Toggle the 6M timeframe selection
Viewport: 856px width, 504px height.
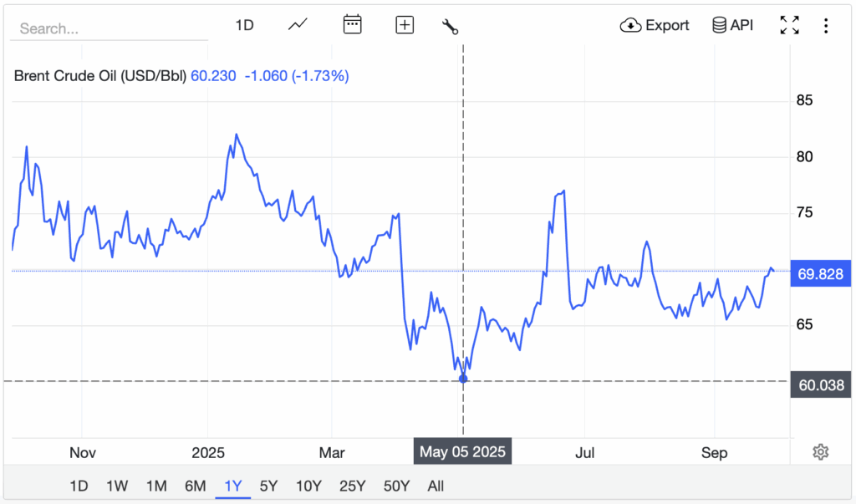195,485
